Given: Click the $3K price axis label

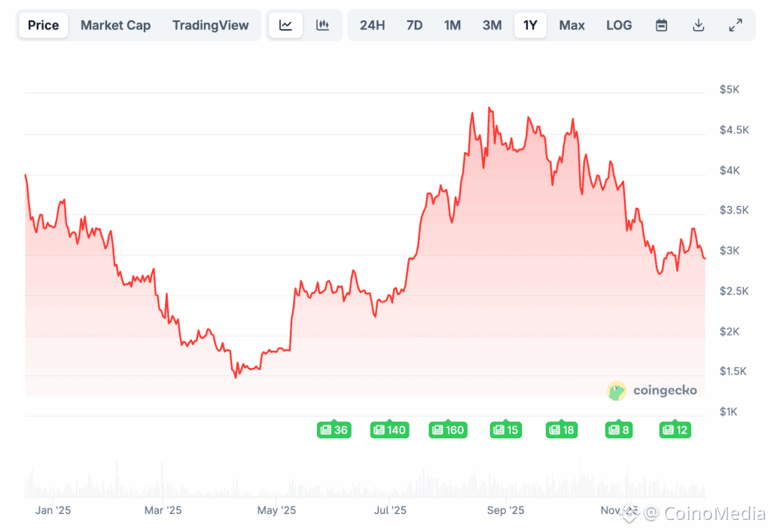Looking at the screenshot, I should pos(729,251).
